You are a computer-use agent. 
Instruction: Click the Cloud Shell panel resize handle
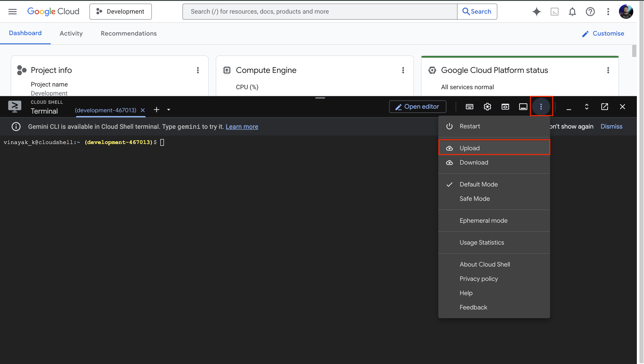pyautogui.click(x=320, y=98)
